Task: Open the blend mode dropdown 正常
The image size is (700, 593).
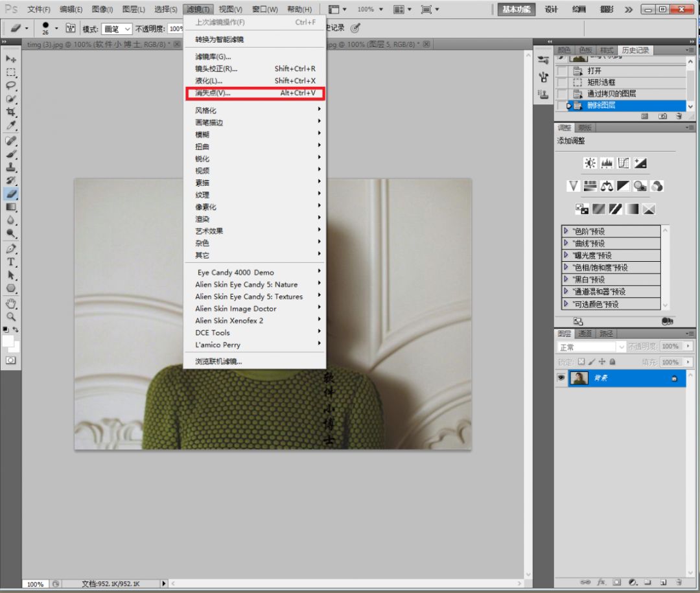Action: tap(592, 347)
